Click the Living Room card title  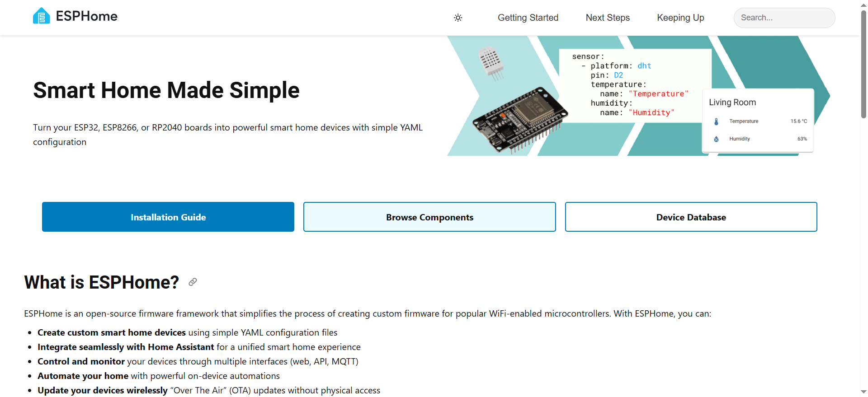pos(732,103)
